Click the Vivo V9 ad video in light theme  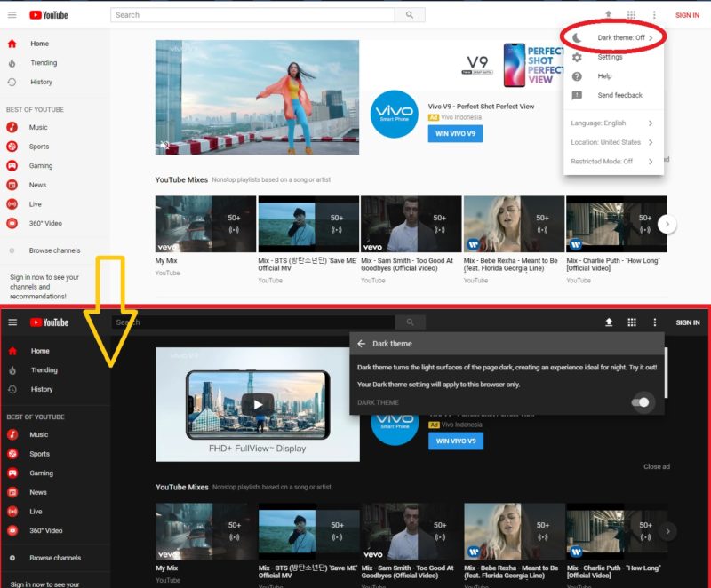(x=257, y=98)
